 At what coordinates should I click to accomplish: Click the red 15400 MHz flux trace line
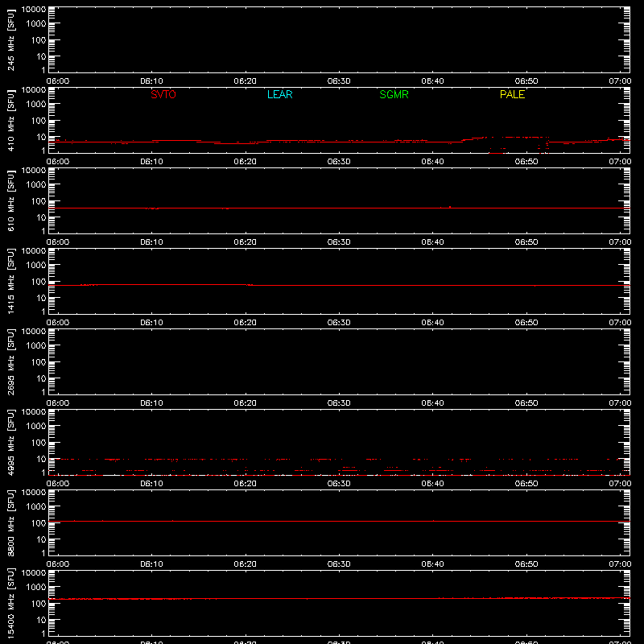click(x=339, y=598)
